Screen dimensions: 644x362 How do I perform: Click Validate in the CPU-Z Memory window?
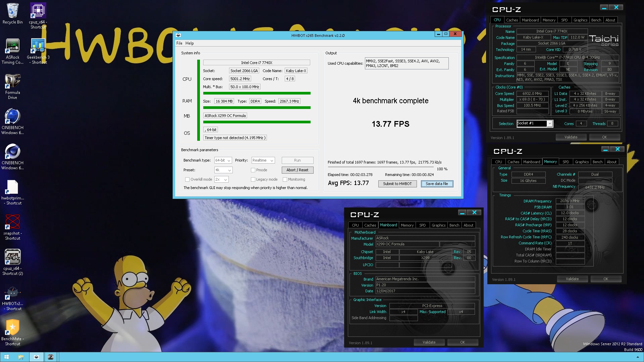572,279
